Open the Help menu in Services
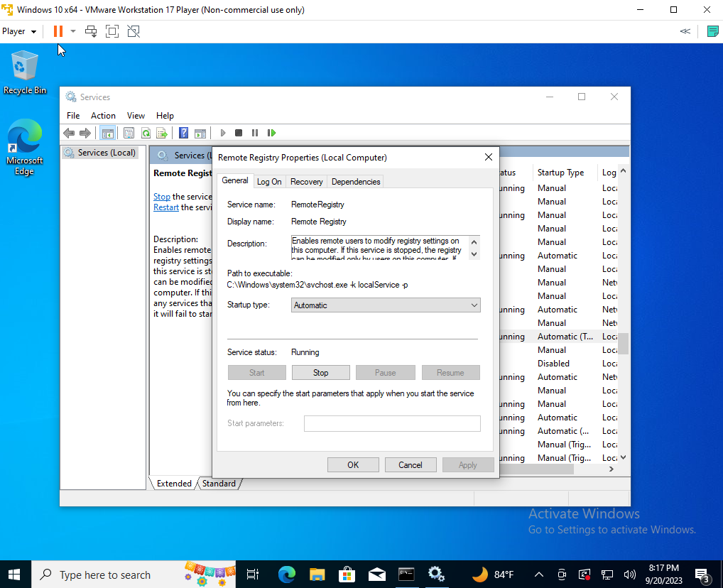The image size is (723, 588). 165,116
